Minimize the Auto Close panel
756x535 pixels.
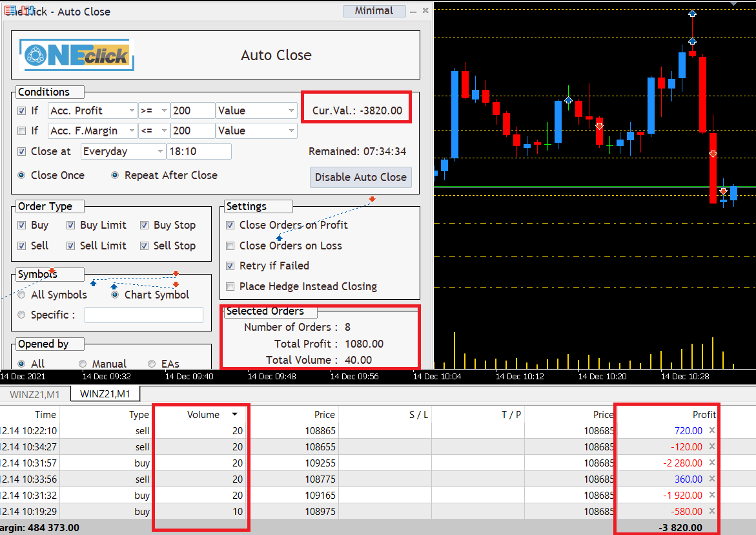pos(413,11)
